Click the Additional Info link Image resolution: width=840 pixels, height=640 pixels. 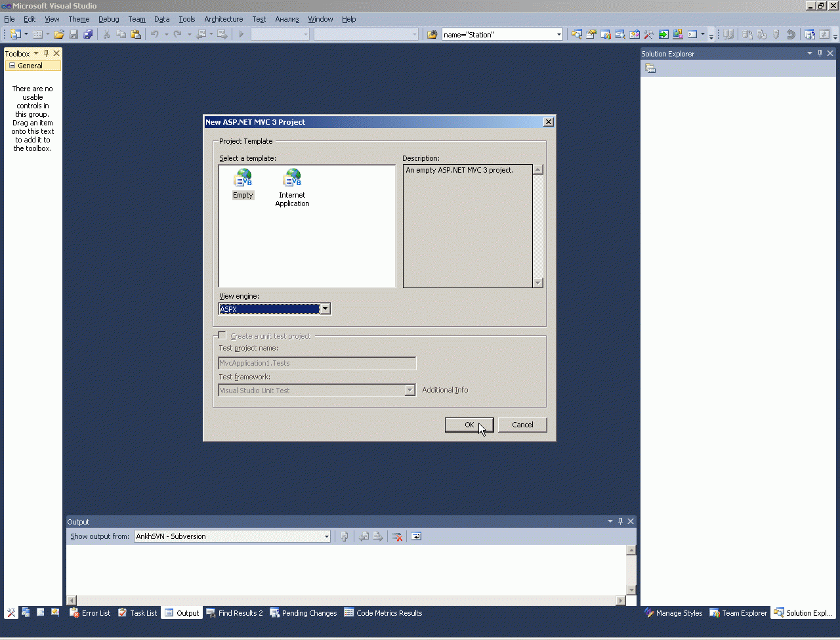445,390
